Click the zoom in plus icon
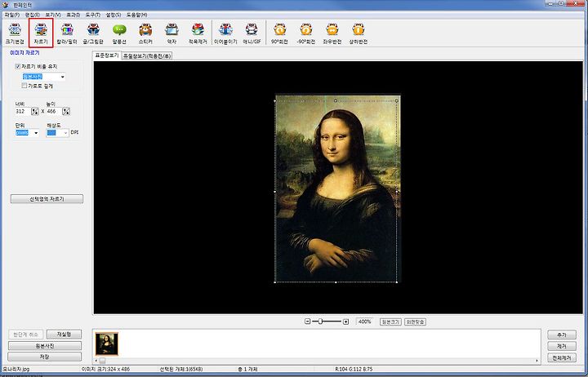The image size is (588, 377). tap(345, 322)
